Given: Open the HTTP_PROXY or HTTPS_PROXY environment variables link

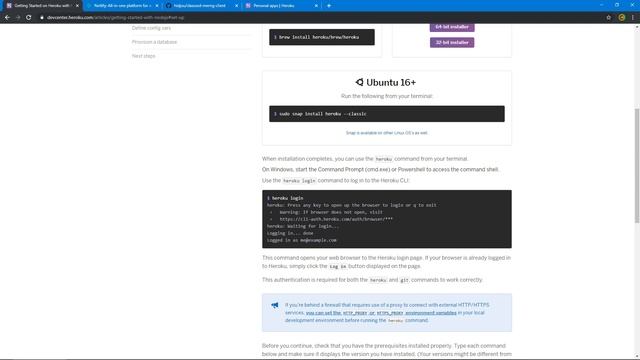Looking at the screenshot, I should click(x=381, y=313).
